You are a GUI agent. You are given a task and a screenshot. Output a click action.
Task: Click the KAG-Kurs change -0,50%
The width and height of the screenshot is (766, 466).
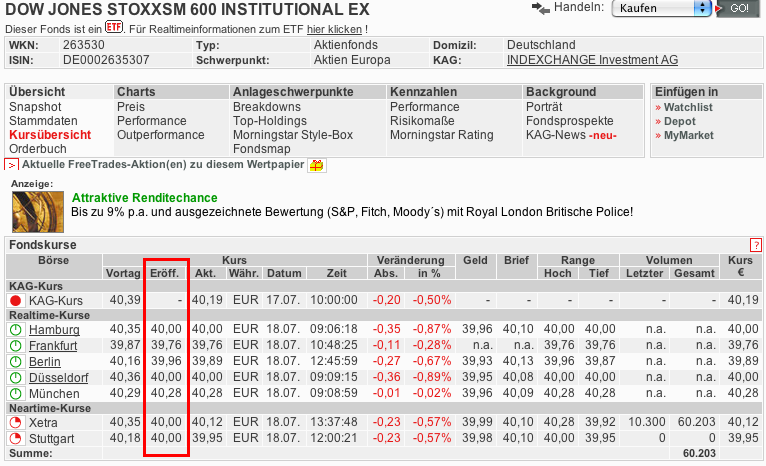[x=432, y=300]
